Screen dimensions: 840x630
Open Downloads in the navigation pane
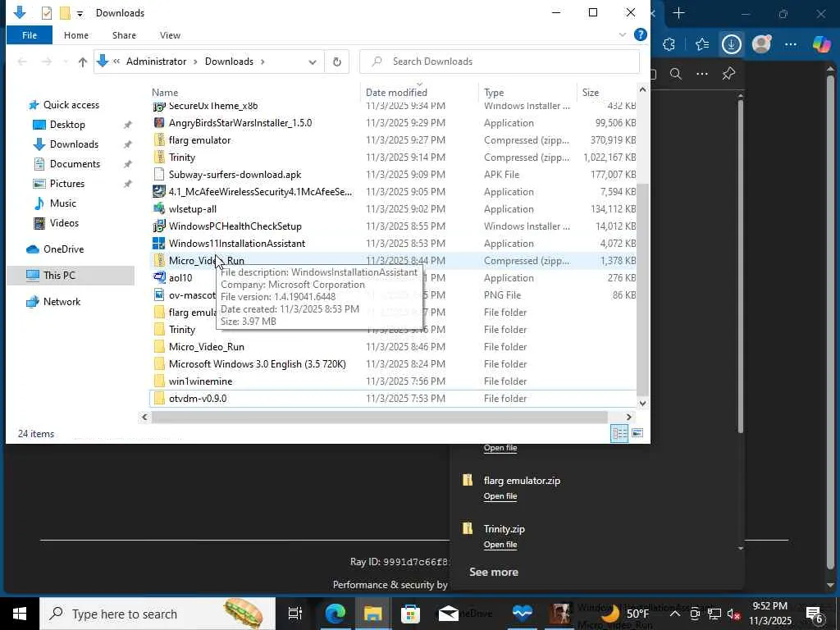[74, 144]
